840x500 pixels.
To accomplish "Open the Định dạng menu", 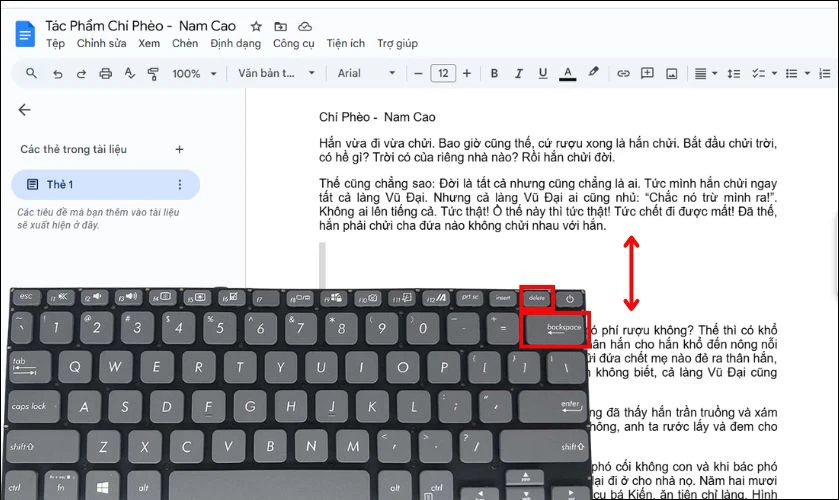I will pyautogui.click(x=235, y=43).
